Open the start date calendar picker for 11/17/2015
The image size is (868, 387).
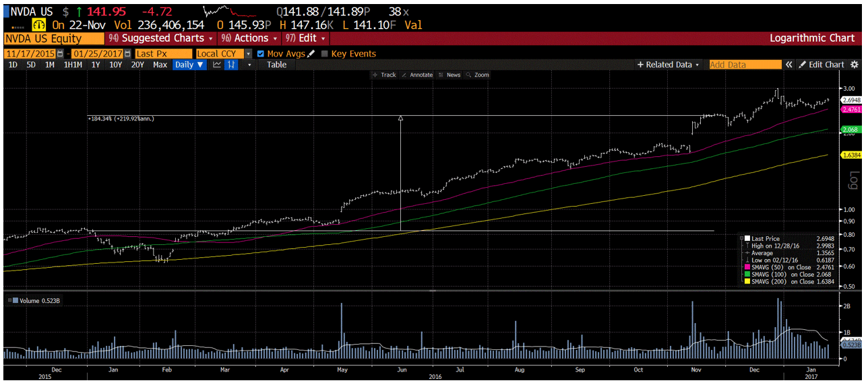click(61, 54)
